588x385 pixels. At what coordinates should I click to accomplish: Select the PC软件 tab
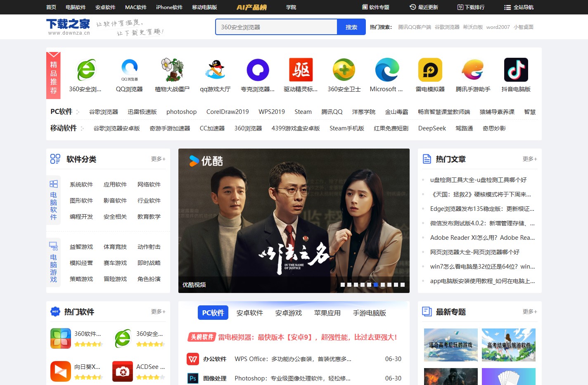(213, 313)
